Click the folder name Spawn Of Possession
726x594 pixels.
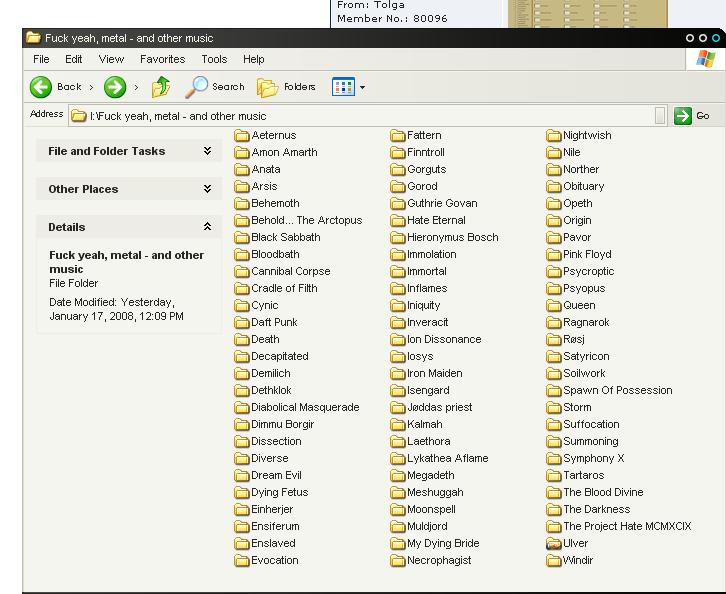pos(618,390)
